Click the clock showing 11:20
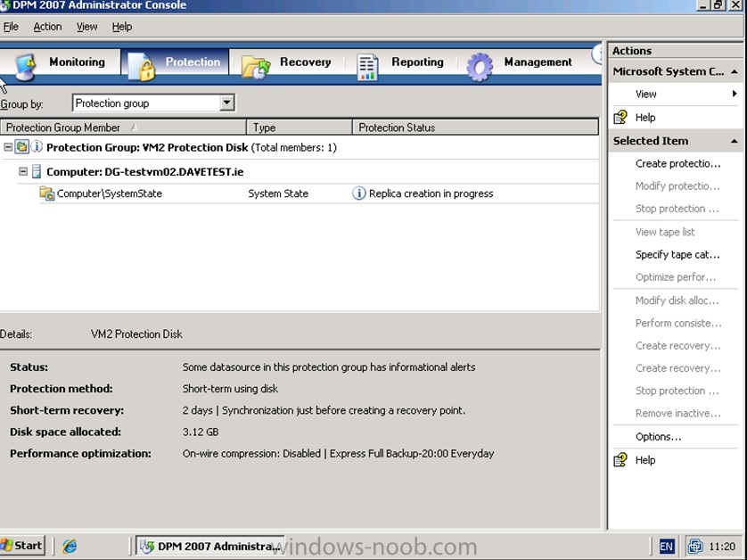The width and height of the screenshot is (747, 560). pos(722,547)
